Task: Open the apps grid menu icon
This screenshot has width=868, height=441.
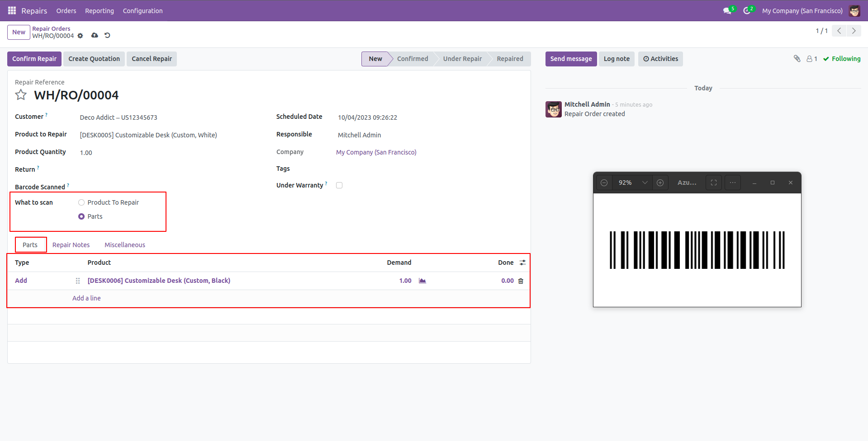Action: click(12, 10)
